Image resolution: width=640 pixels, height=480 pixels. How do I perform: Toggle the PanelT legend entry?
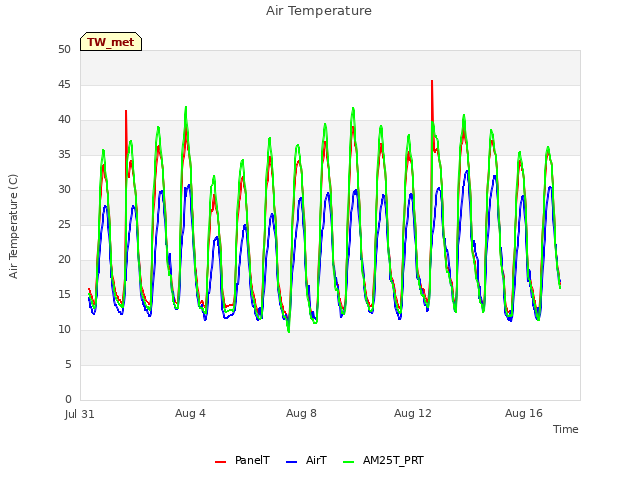coord(242,460)
